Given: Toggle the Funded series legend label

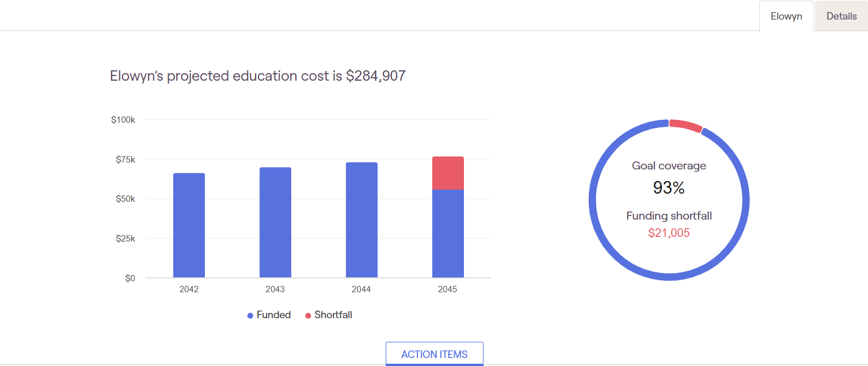Looking at the screenshot, I should coord(273,315).
